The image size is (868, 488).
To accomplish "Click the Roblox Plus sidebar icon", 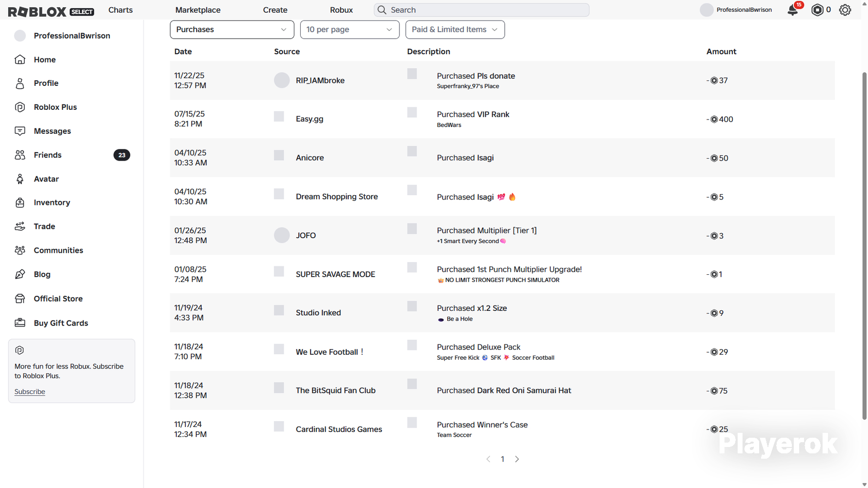I will (20, 107).
